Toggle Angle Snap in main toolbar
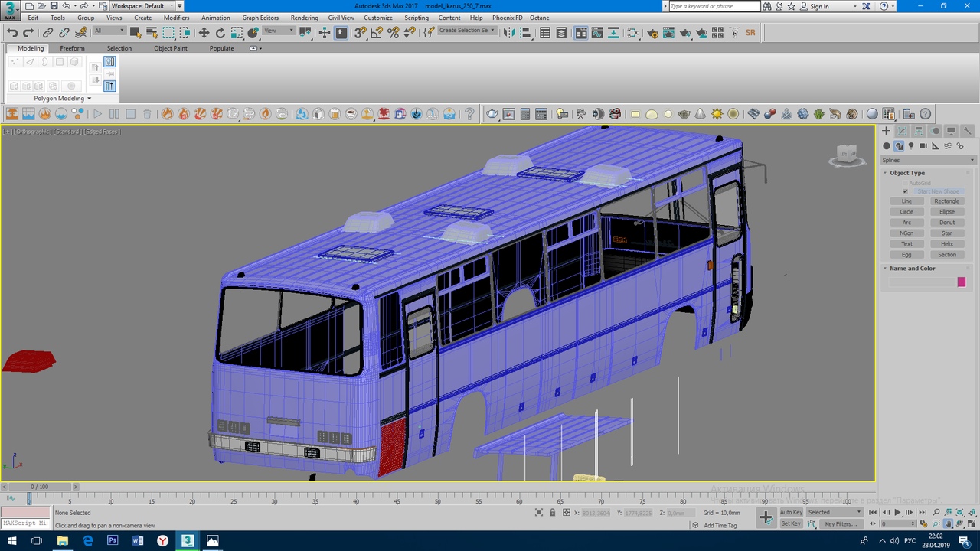This screenshot has width=980, height=551. click(377, 33)
